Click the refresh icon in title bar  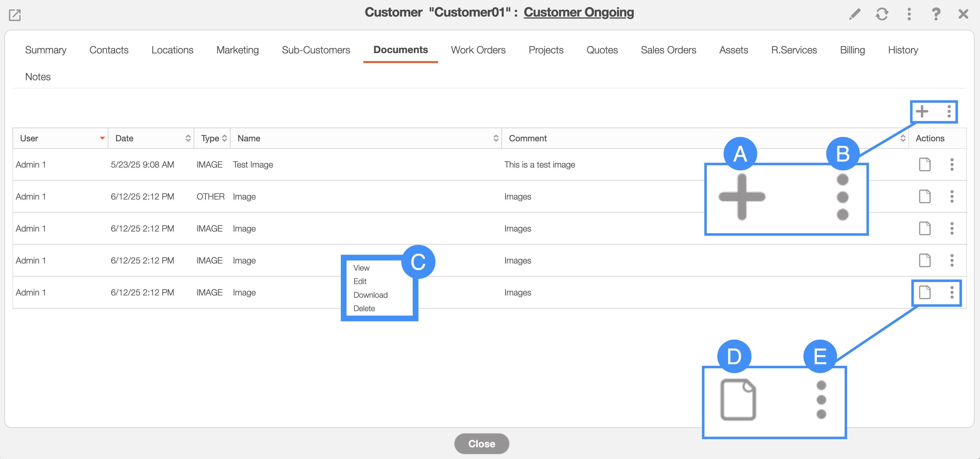coord(882,15)
